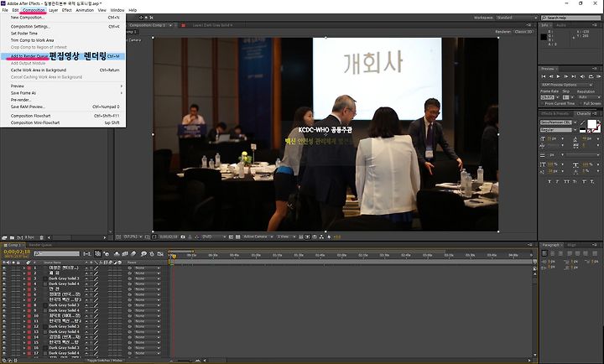Hide layer 5 using its eye icon
Image resolution: width=604 pixels, height=364 pixels.
pyautogui.click(x=4, y=289)
